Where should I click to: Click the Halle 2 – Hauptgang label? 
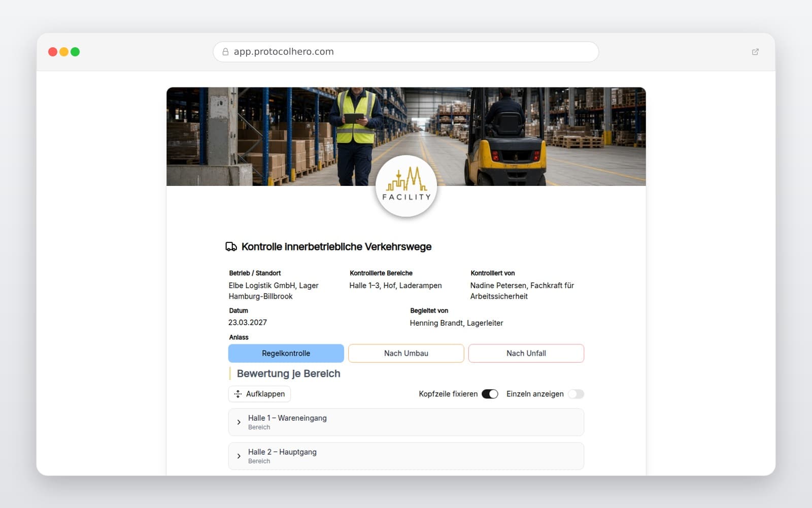point(282,452)
